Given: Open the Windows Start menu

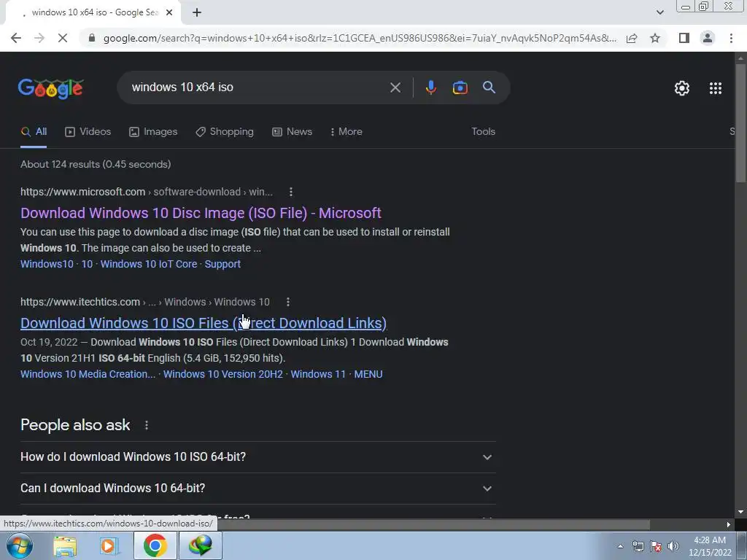Looking at the screenshot, I should click(19, 545).
